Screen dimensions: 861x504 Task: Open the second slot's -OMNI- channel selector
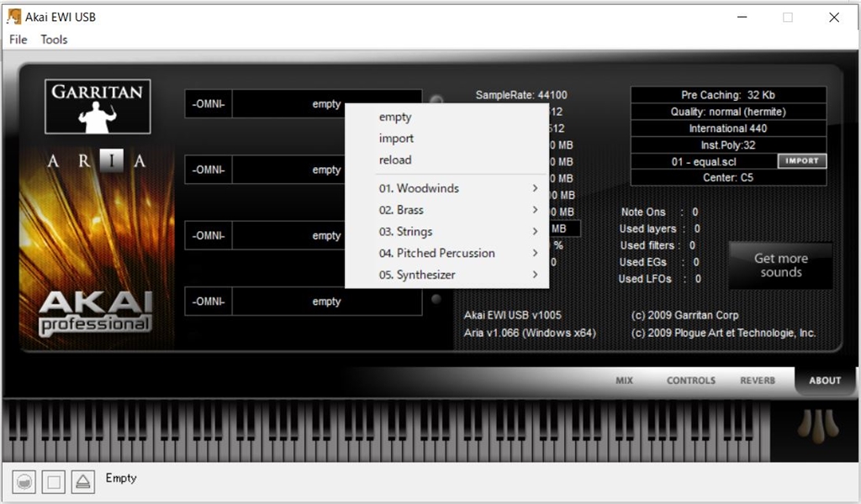(208, 171)
